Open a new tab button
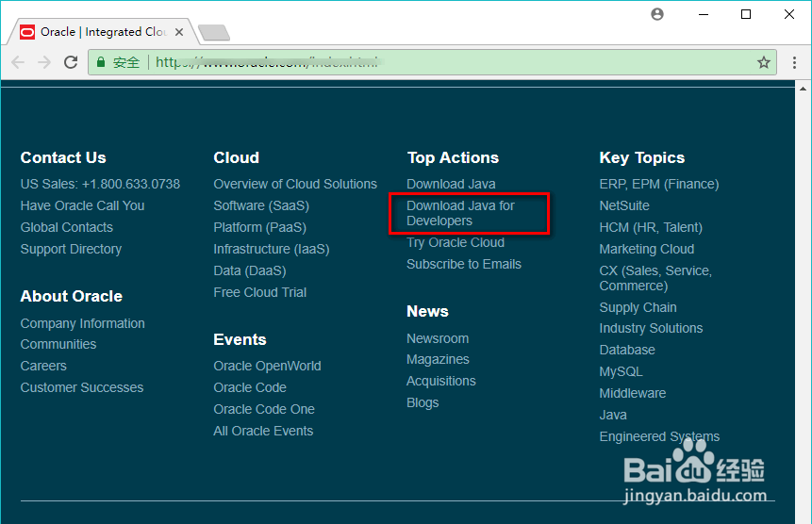812x524 pixels. pyautogui.click(x=214, y=33)
